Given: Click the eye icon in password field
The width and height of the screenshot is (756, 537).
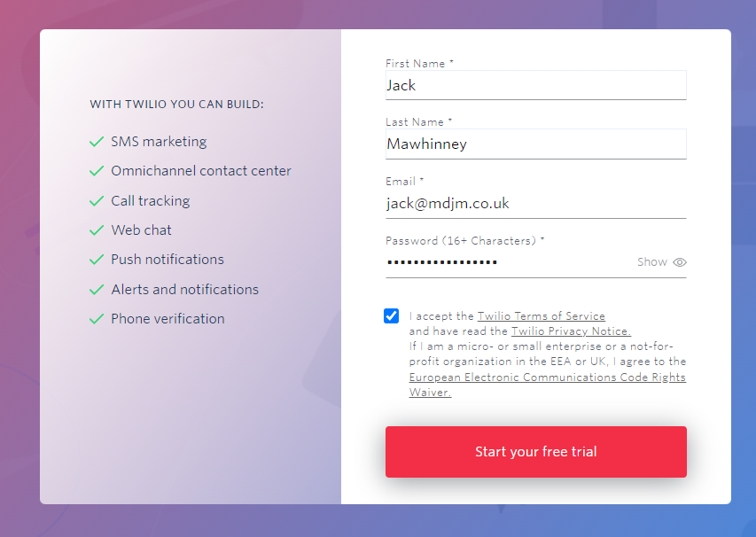Looking at the screenshot, I should pyautogui.click(x=680, y=262).
